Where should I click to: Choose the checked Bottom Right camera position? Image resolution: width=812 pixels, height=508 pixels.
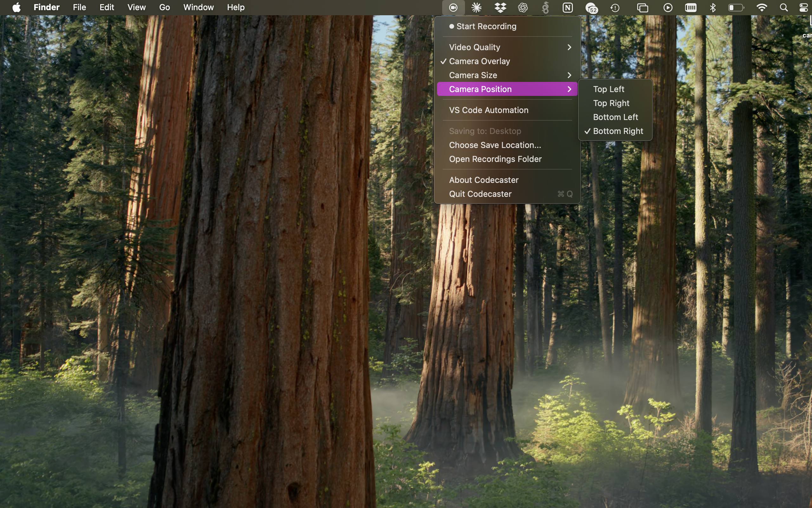pos(615,131)
